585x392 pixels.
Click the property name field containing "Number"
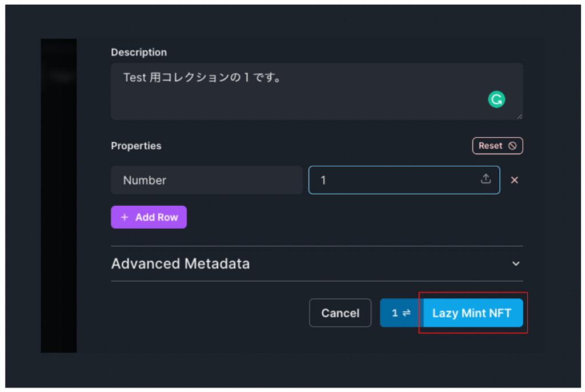point(206,180)
